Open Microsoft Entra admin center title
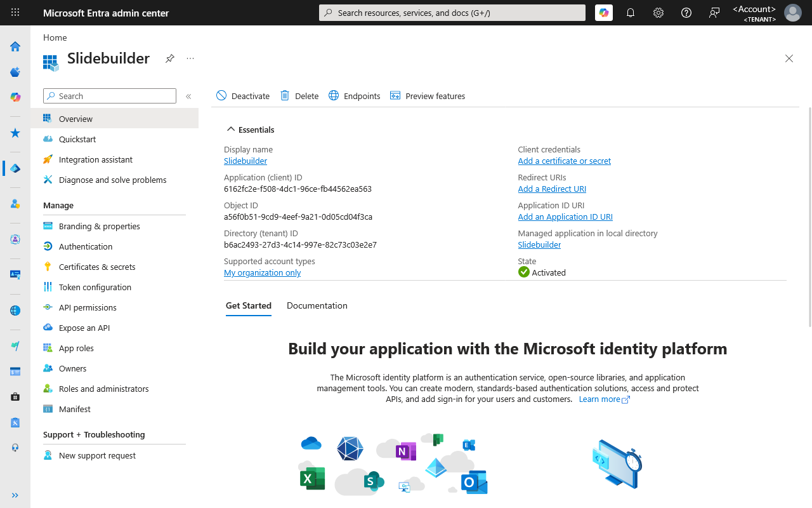 click(x=106, y=13)
